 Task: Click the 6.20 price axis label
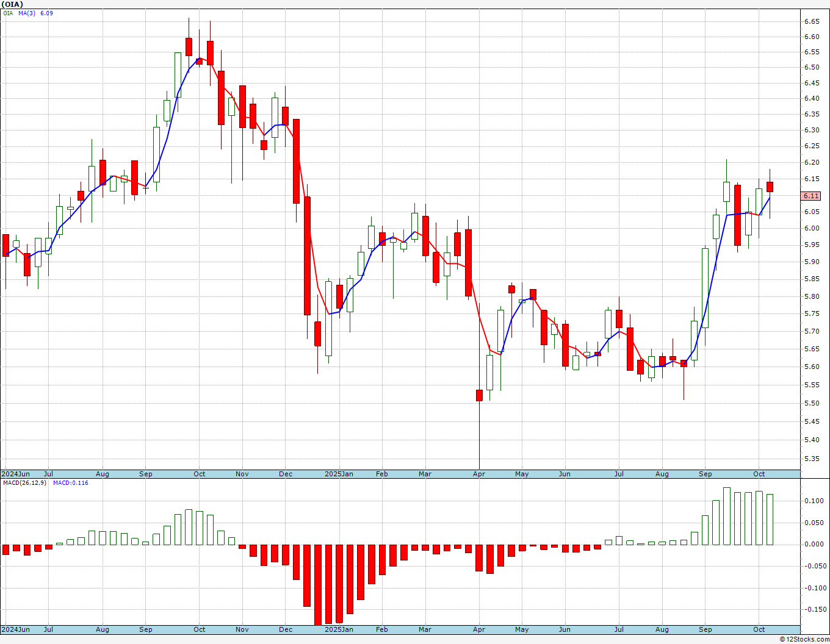coord(811,162)
